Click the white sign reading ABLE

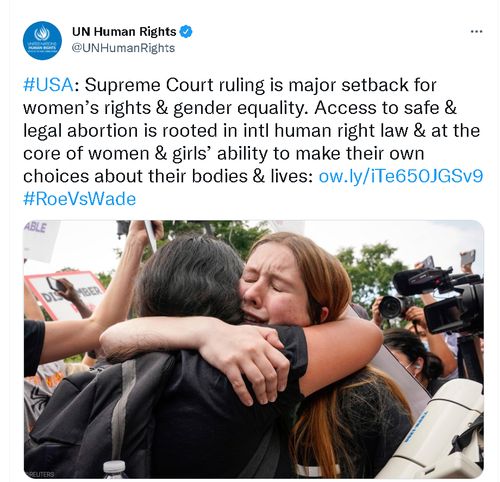pyautogui.click(x=40, y=240)
